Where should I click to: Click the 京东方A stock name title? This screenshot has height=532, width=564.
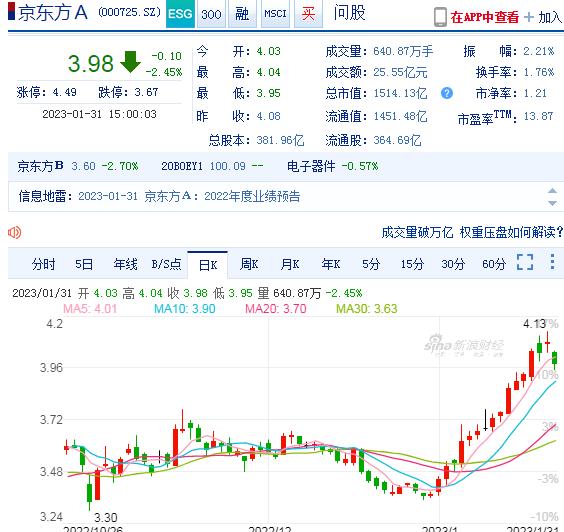(x=53, y=13)
